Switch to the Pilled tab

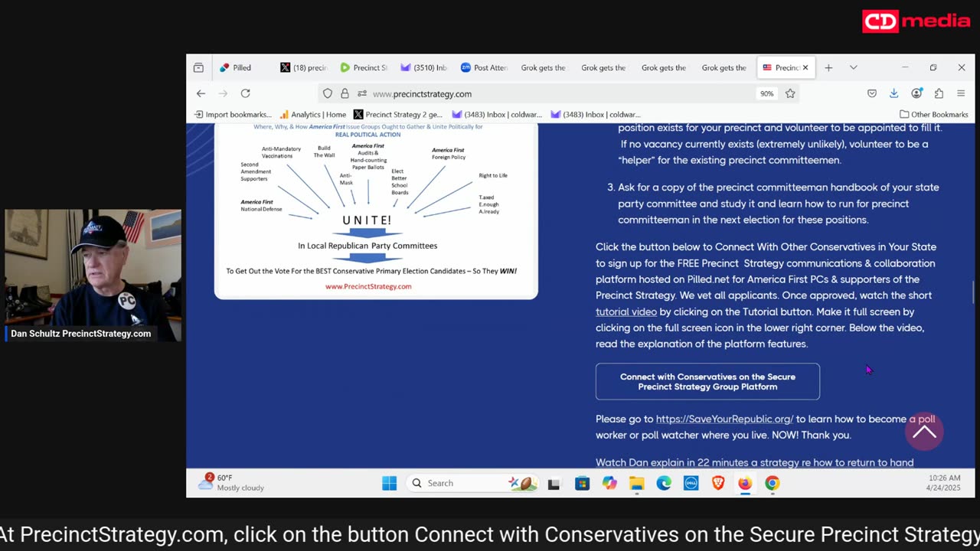pyautogui.click(x=242, y=67)
